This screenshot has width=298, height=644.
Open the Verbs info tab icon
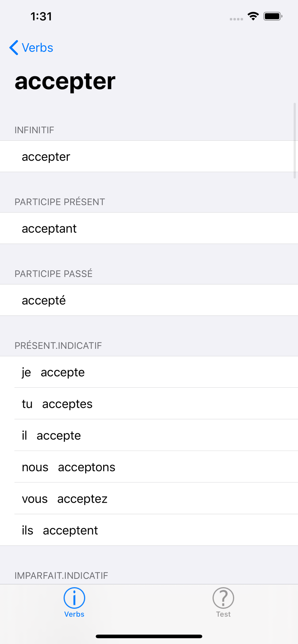click(x=74, y=598)
